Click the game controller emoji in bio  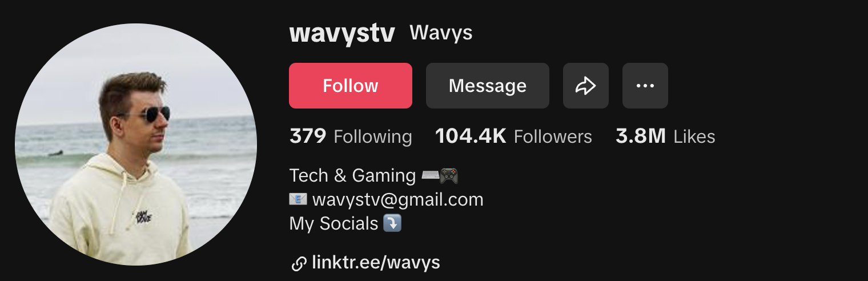coord(449,175)
